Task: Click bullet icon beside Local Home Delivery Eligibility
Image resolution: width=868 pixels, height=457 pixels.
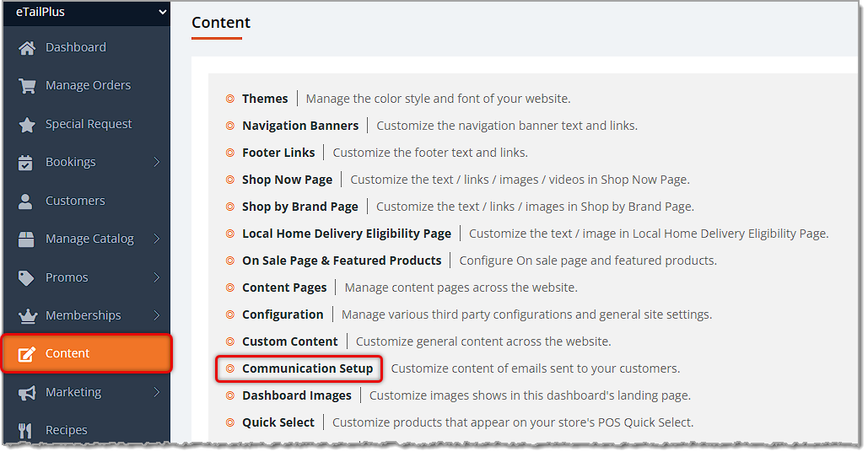Action: 229,234
